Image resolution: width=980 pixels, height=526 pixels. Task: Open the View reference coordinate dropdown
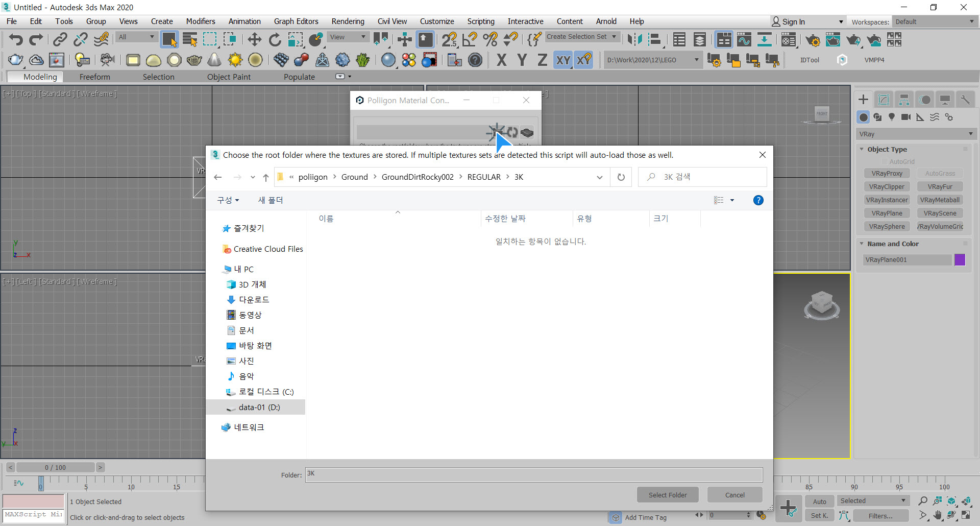point(348,37)
